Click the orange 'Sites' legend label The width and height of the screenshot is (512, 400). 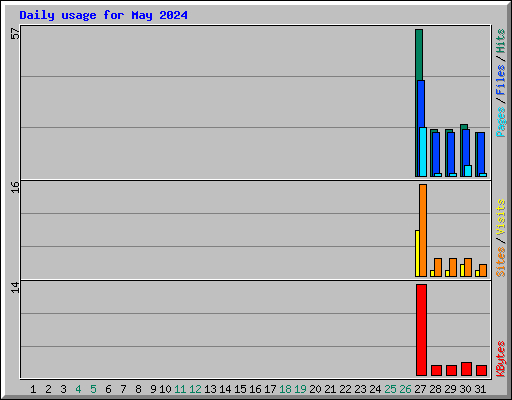(x=500, y=262)
